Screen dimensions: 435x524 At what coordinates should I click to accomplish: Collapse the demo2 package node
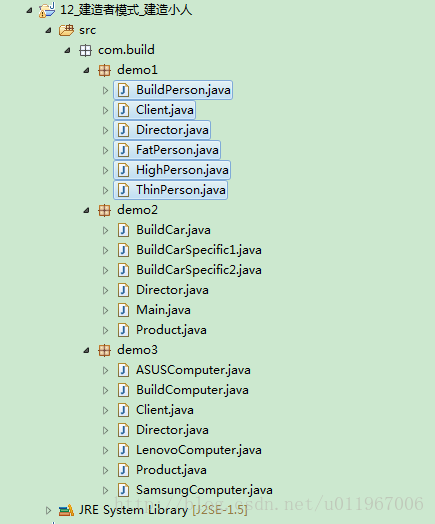[x=87, y=211]
